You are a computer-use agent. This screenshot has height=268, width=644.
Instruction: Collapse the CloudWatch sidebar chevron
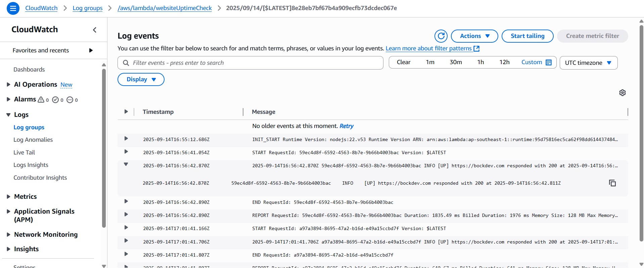(x=95, y=30)
